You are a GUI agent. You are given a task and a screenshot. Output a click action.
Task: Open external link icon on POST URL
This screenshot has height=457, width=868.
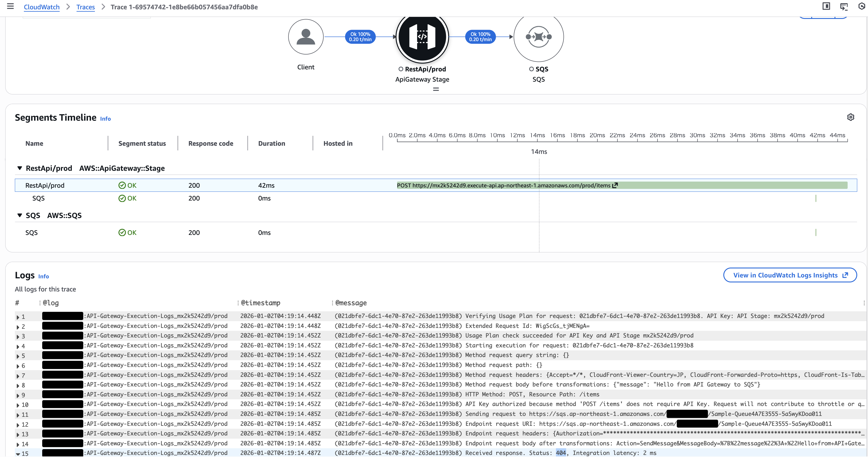pyautogui.click(x=615, y=185)
